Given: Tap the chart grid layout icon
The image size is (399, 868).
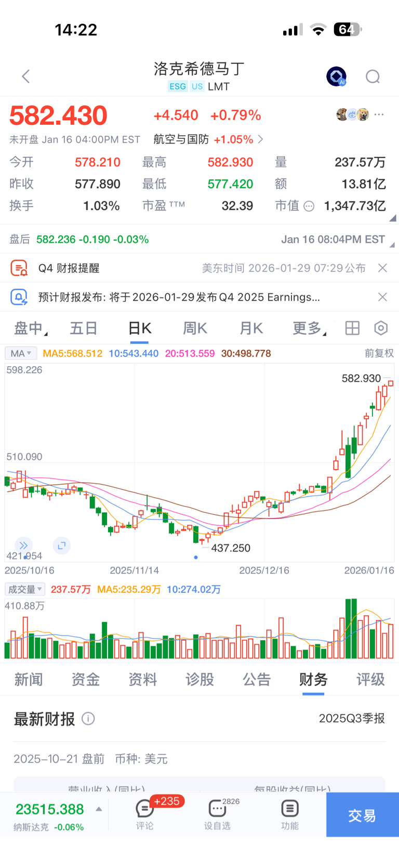Looking at the screenshot, I should coord(352,328).
